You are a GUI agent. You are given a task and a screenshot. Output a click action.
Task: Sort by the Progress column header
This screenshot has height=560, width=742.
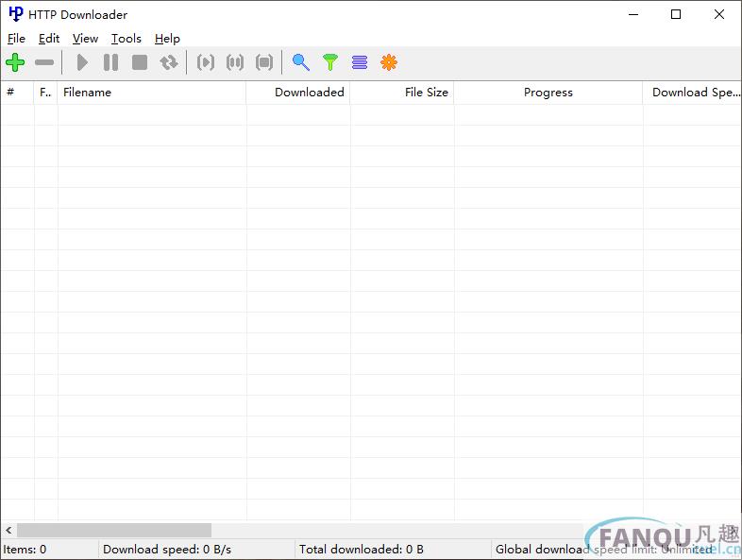548,93
